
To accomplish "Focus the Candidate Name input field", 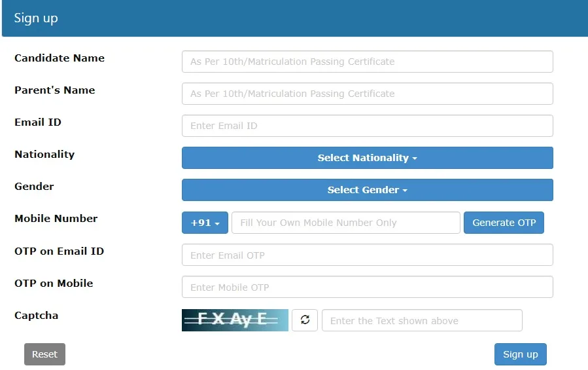I will coord(367,62).
